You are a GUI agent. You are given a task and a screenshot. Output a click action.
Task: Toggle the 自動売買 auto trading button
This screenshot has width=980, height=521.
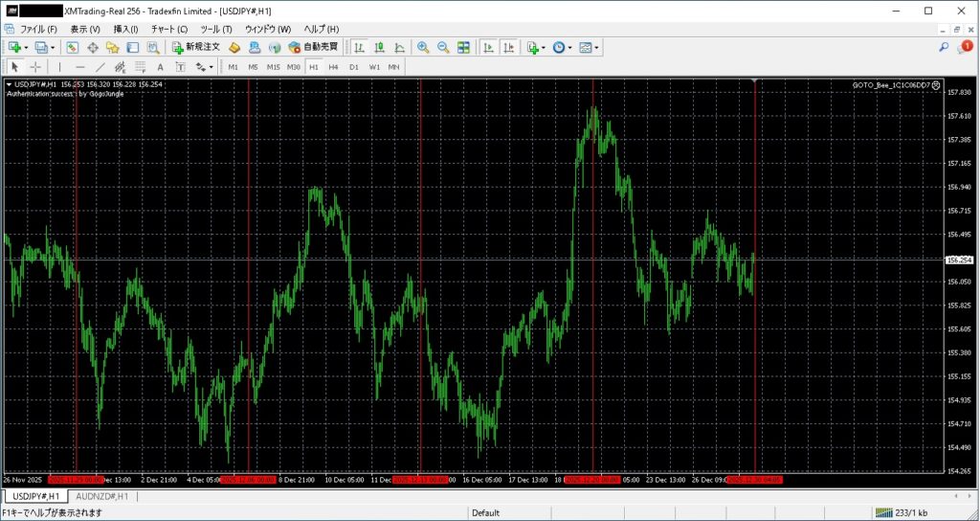pyautogui.click(x=313, y=47)
